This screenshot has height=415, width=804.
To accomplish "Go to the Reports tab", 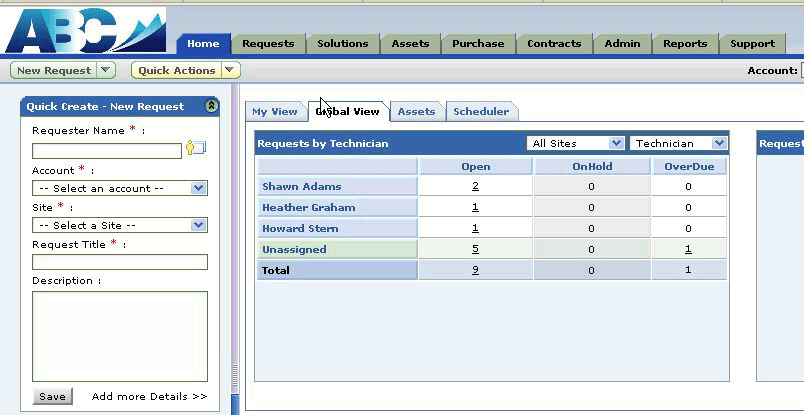I will click(685, 43).
